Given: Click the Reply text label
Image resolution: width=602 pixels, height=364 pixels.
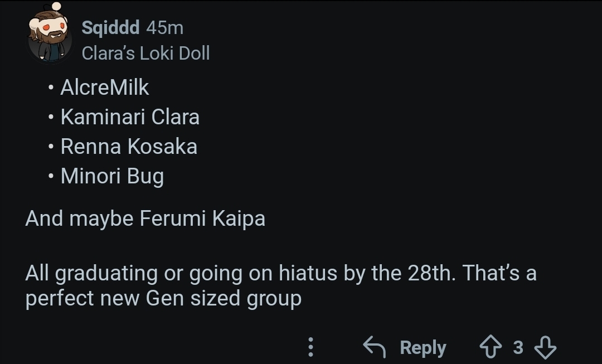Looking at the screenshot, I should pyautogui.click(x=423, y=348).
